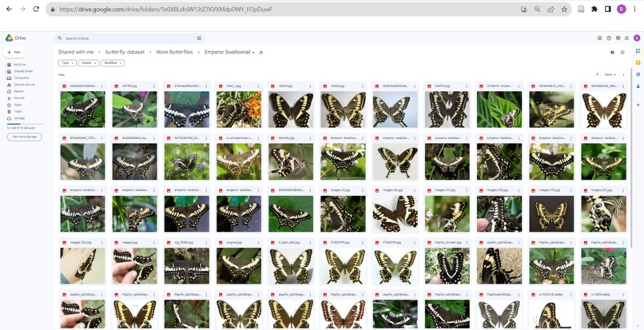The width and height of the screenshot is (644, 330).
Task: Open more actions for 747193.jpg
Action: (x=154, y=86)
